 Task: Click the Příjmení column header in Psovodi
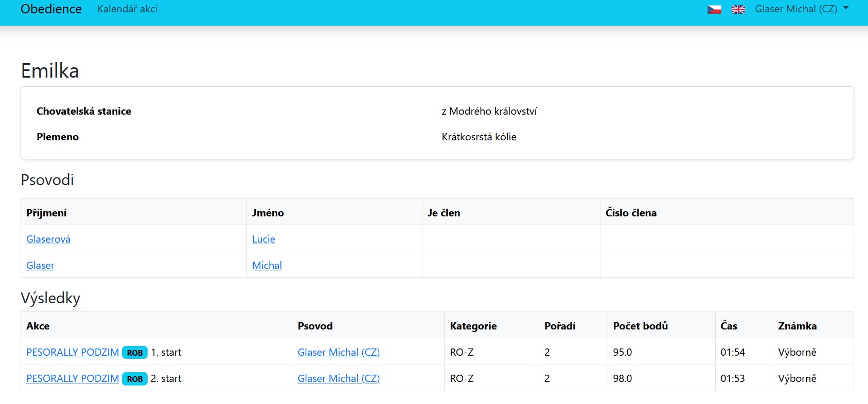(x=46, y=213)
